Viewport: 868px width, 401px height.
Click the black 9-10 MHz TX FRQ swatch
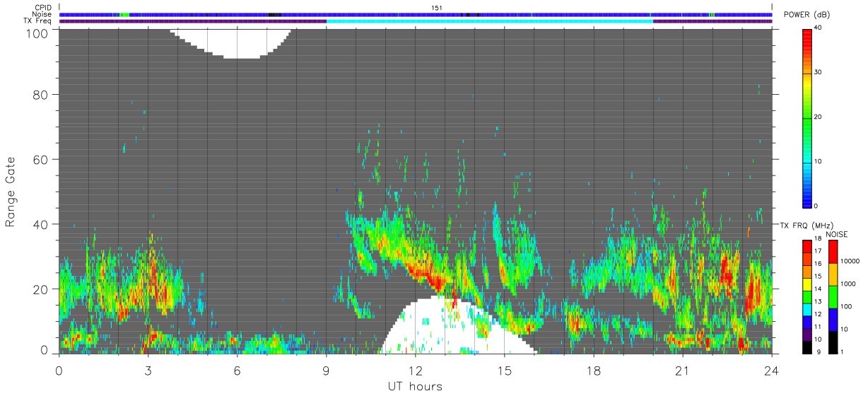[807, 347]
